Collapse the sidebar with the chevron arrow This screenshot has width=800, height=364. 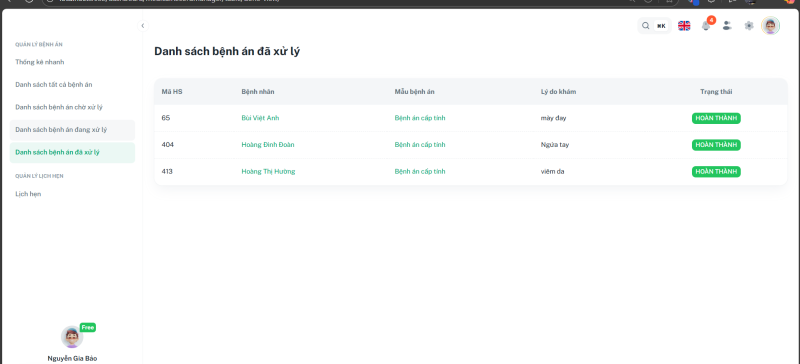tap(142, 26)
